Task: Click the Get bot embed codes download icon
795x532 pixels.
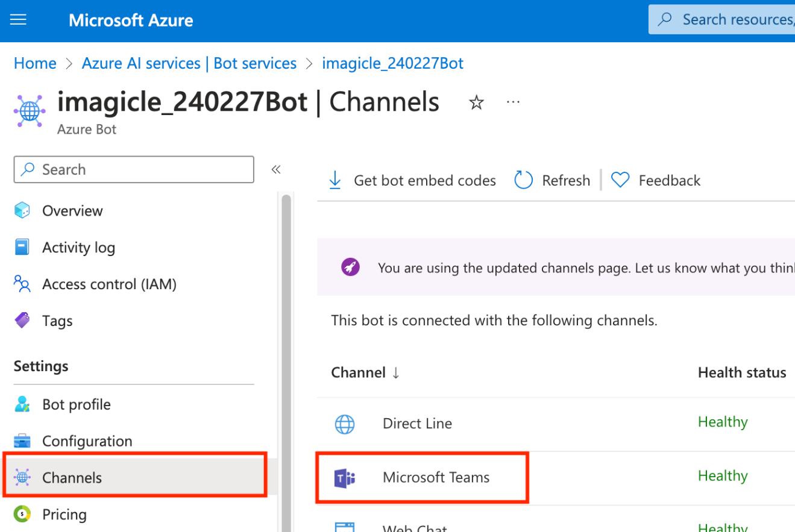Action: tap(335, 180)
